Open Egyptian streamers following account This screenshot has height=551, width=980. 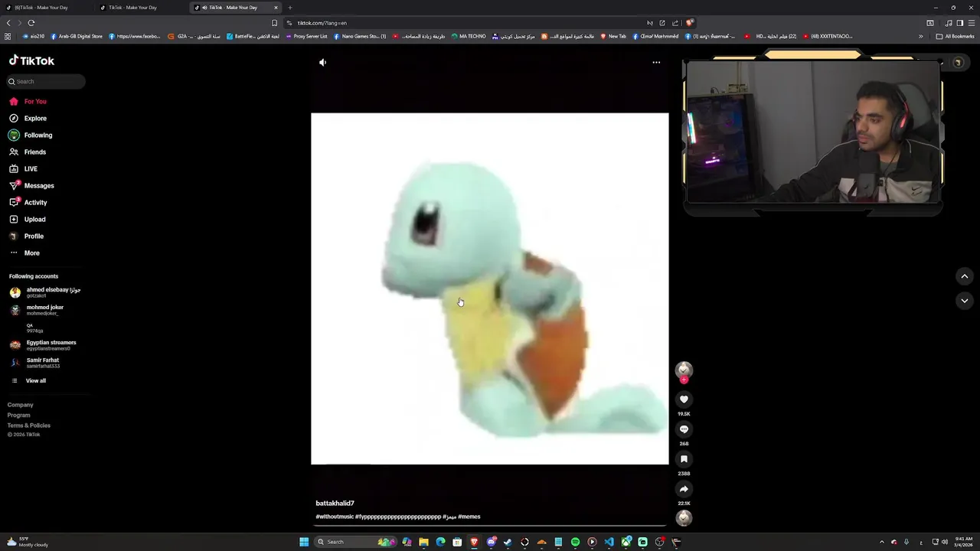(x=43, y=345)
